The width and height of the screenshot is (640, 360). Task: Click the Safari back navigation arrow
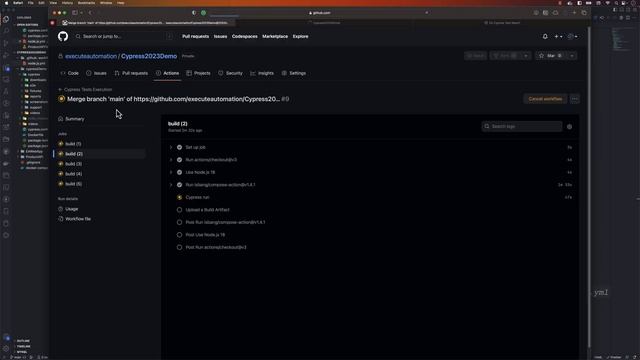point(91,13)
